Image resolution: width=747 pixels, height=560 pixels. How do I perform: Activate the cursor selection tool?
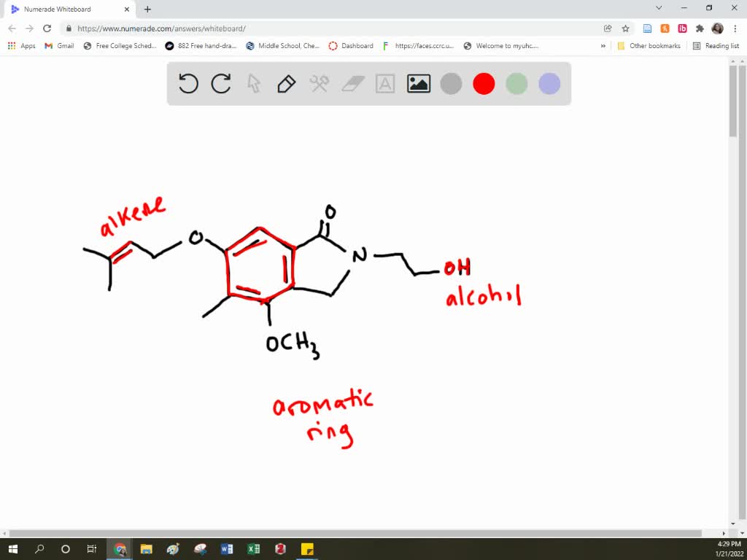tap(254, 83)
